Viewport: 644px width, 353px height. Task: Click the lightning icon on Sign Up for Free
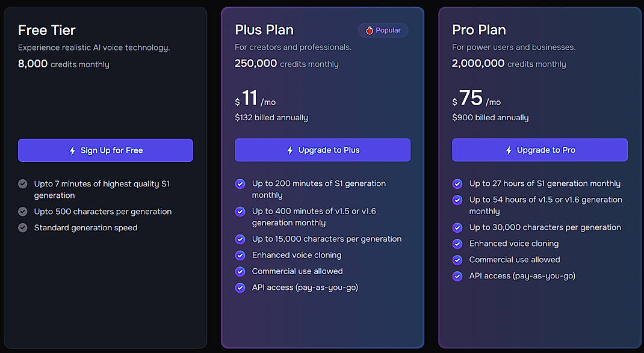(74, 150)
